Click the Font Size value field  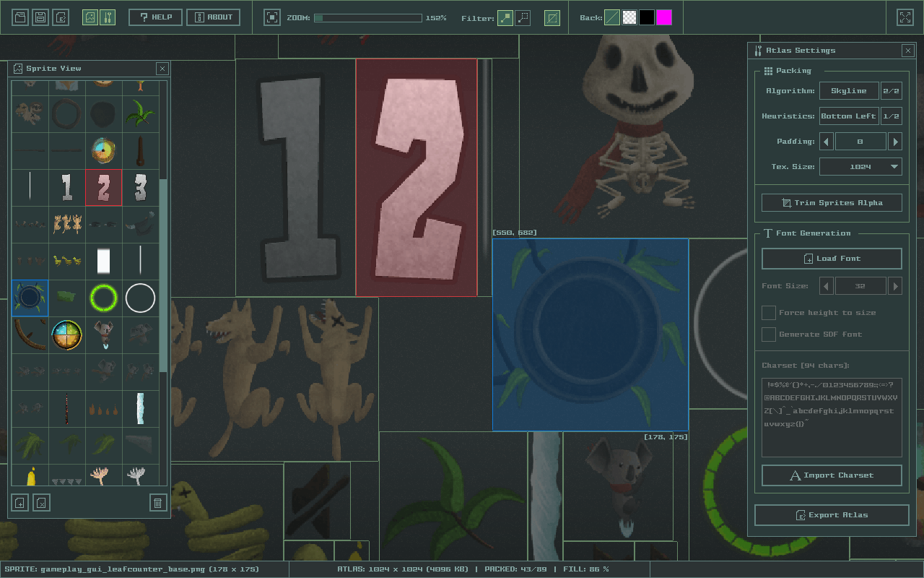(x=860, y=286)
